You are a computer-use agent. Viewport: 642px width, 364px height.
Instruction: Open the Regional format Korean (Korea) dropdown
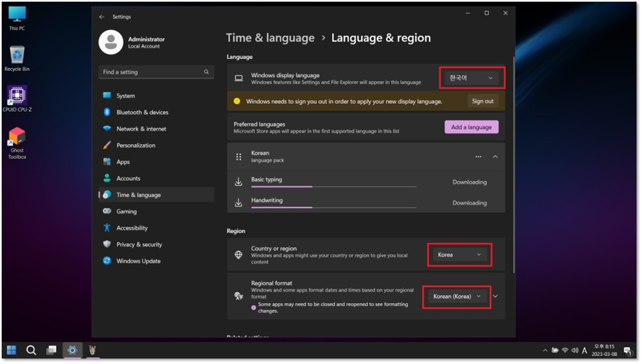click(457, 296)
